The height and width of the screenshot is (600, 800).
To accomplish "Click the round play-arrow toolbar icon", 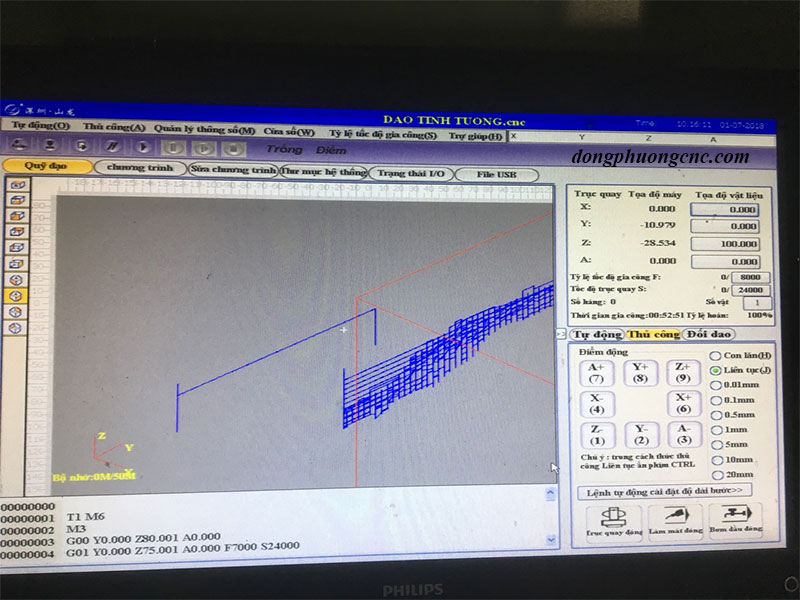I will tap(143, 147).
